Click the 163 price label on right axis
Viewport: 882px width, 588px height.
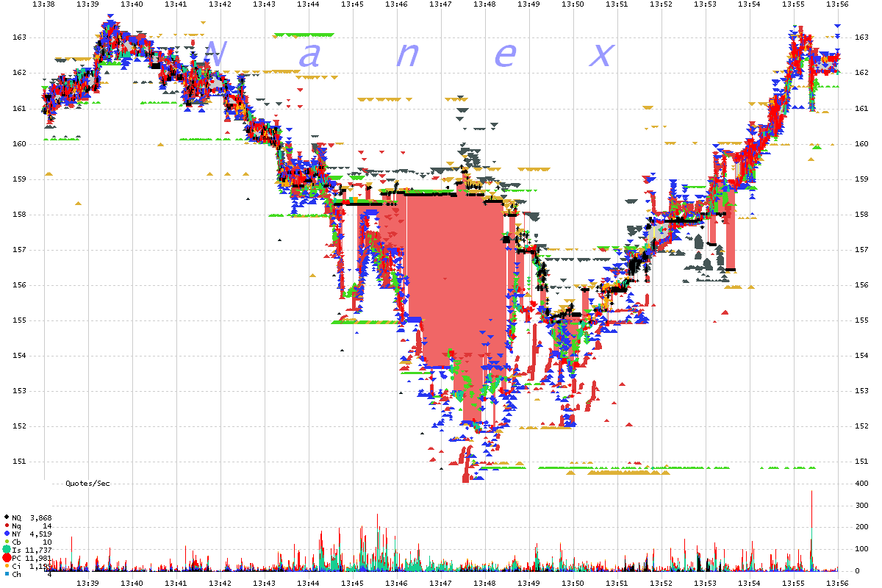tap(862, 37)
